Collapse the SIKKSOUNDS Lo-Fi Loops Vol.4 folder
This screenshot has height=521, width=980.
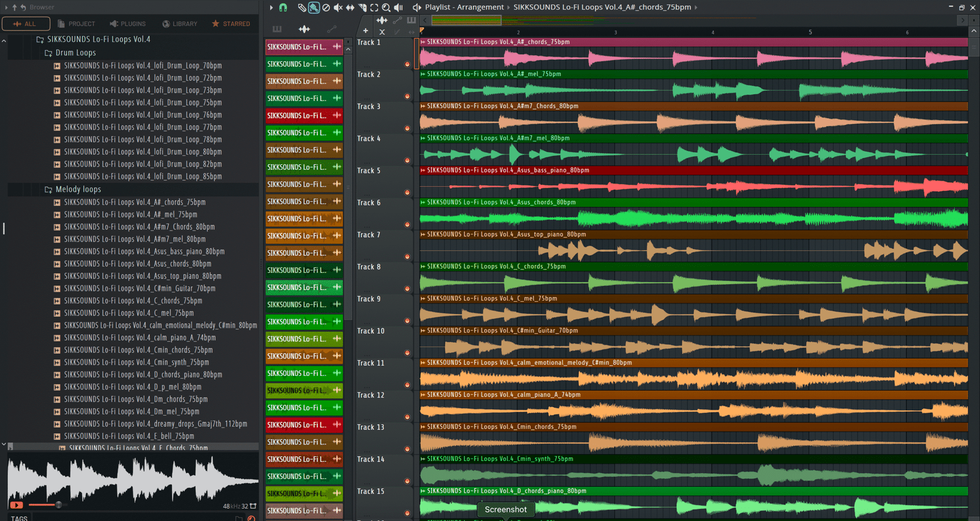92,39
